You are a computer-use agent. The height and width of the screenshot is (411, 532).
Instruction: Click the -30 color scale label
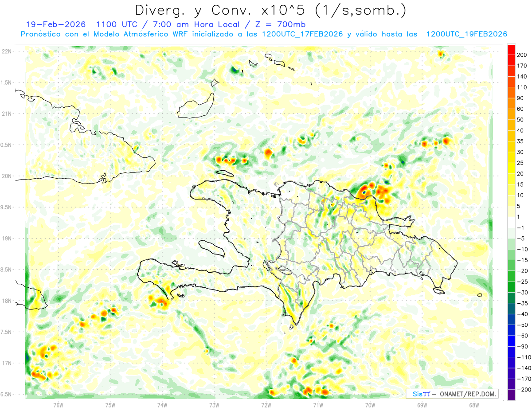coord(522,292)
